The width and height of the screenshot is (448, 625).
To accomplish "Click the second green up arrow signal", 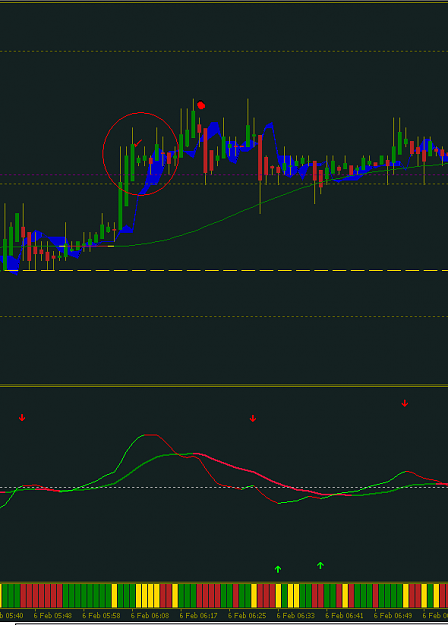I will point(320,565).
